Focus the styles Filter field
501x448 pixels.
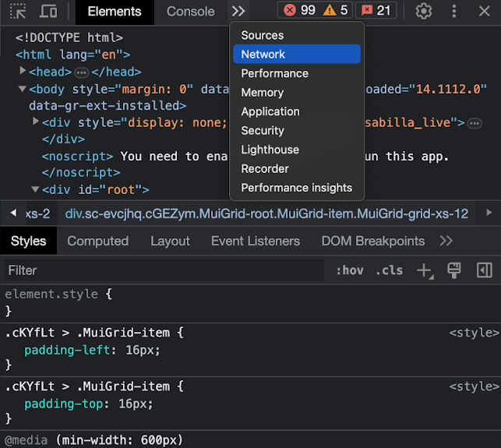[164, 270]
